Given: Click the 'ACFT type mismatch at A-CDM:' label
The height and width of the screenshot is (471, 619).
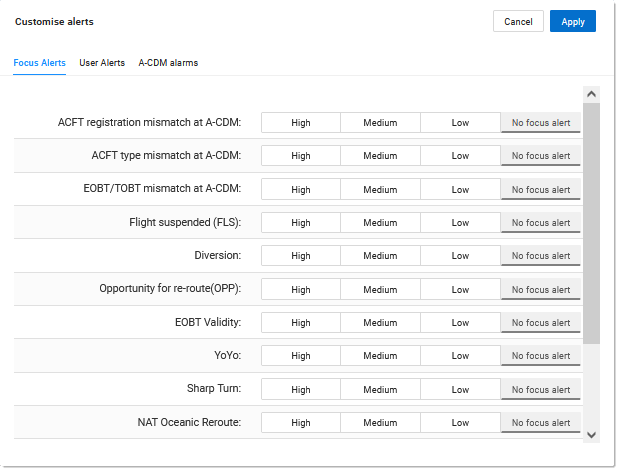Looking at the screenshot, I should click(x=166, y=156).
